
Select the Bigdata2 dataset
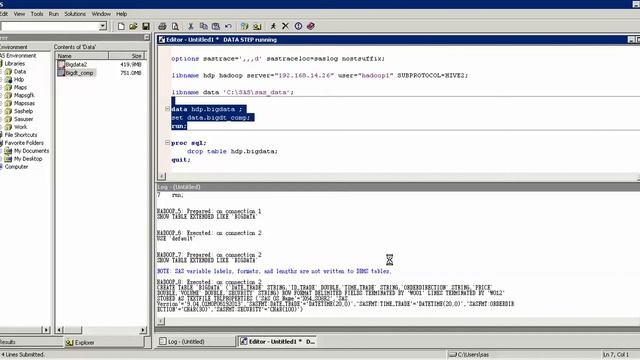[76, 64]
